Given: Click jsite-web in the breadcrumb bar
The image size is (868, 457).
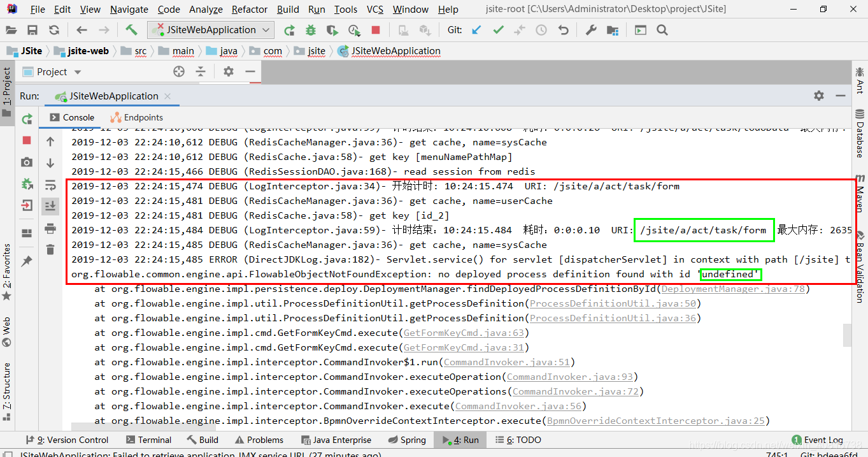Looking at the screenshot, I should click(x=82, y=51).
